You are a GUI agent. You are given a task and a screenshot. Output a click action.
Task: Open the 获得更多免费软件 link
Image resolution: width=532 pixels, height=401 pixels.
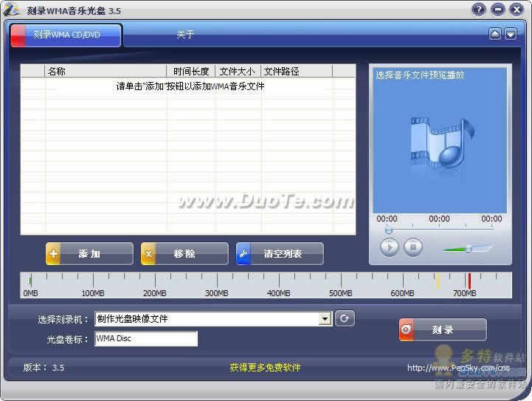click(x=265, y=367)
